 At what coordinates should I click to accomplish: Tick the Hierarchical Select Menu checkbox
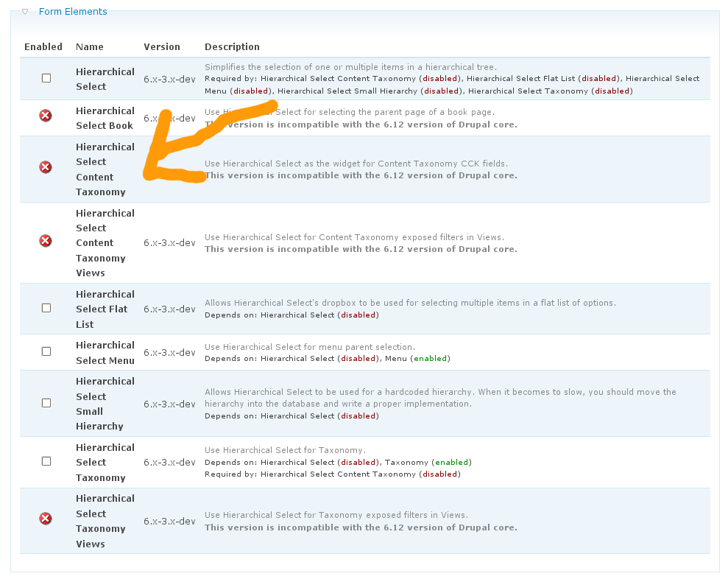tap(46, 351)
